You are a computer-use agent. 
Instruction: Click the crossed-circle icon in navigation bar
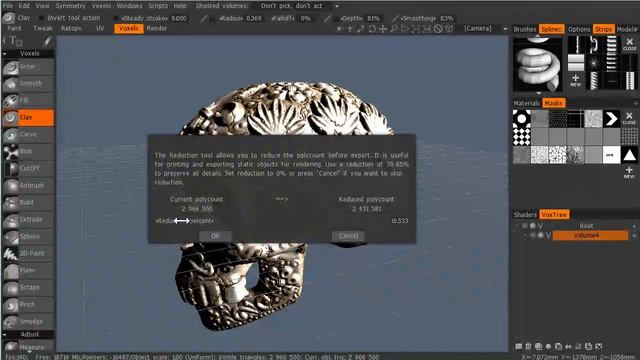438,29
